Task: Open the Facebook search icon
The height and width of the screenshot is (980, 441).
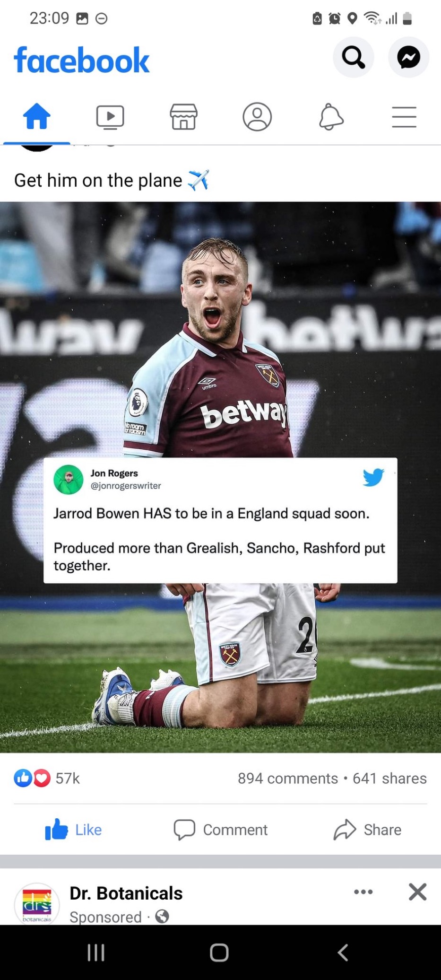Action: click(x=354, y=57)
